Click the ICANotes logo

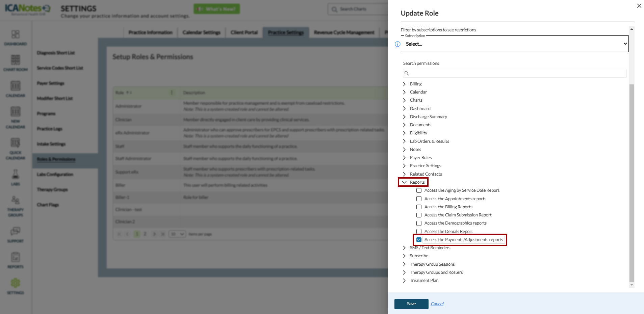pos(28,9)
